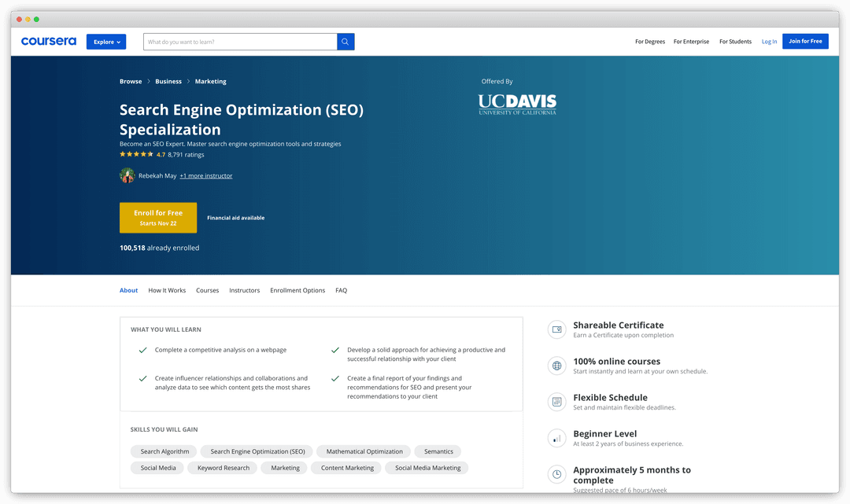Go to the Marketing breadcrumb

210,81
